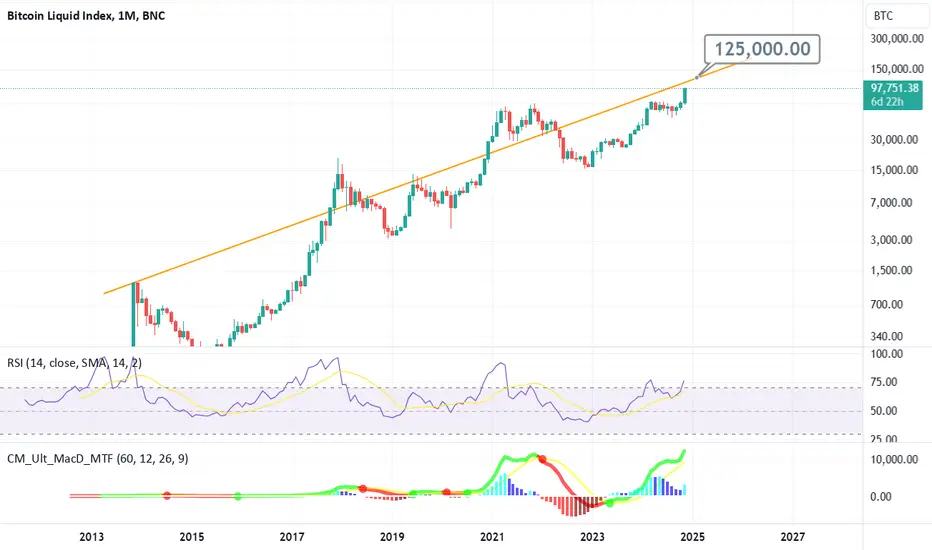Click the 2021 label on the time axis
Image resolution: width=932 pixels, height=550 pixels.
pyautogui.click(x=492, y=537)
